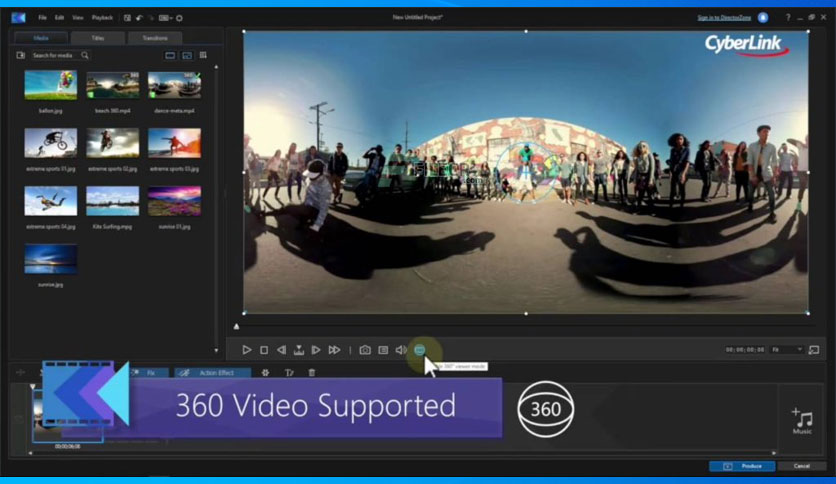Click the trash delete clip icon

pyautogui.click(x=312, y=373)
